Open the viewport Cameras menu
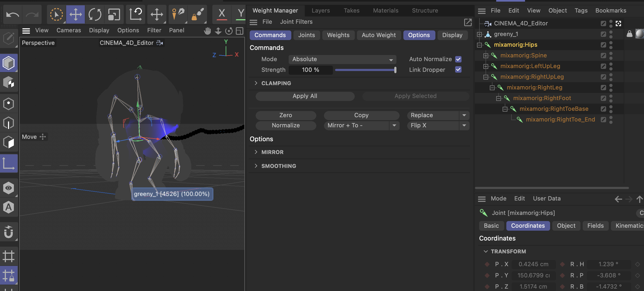This screenshot has width=644, height=291. point(69,30)
